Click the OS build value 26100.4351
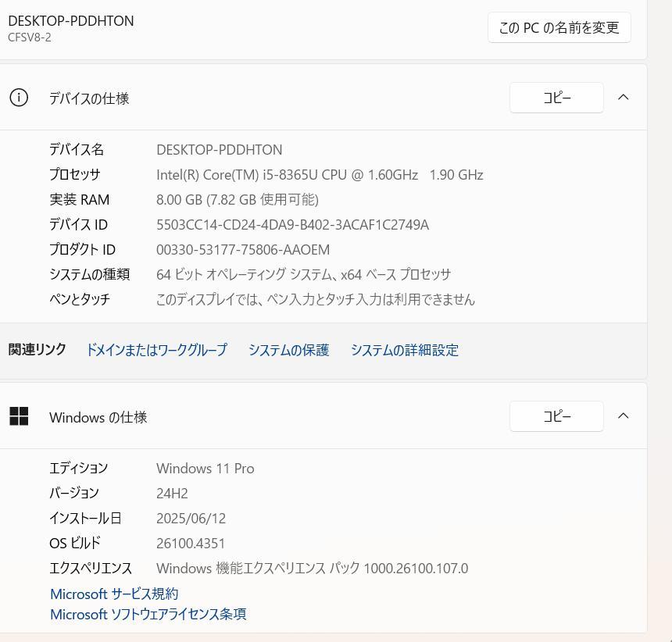 (x=191, y=544)
